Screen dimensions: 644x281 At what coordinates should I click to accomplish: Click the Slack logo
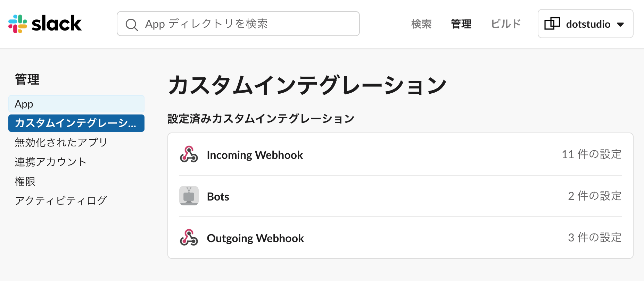pyautogui.click(x=45, y=24)
